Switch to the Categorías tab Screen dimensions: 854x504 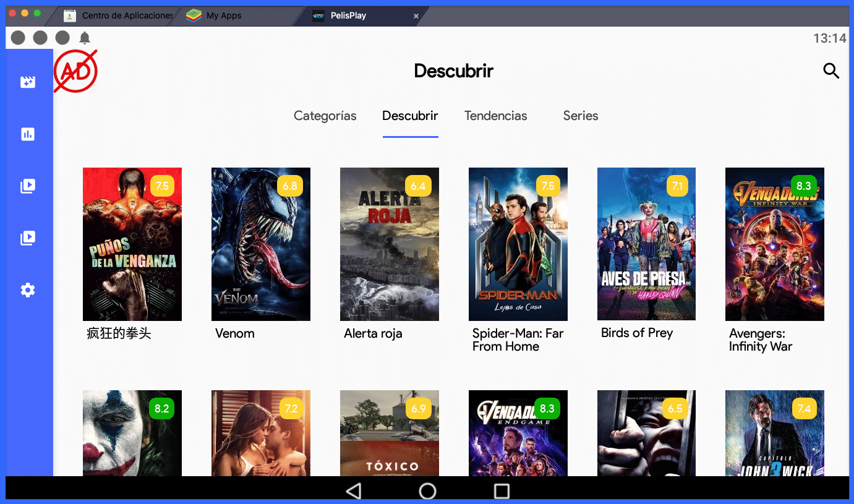pos(325,116)
